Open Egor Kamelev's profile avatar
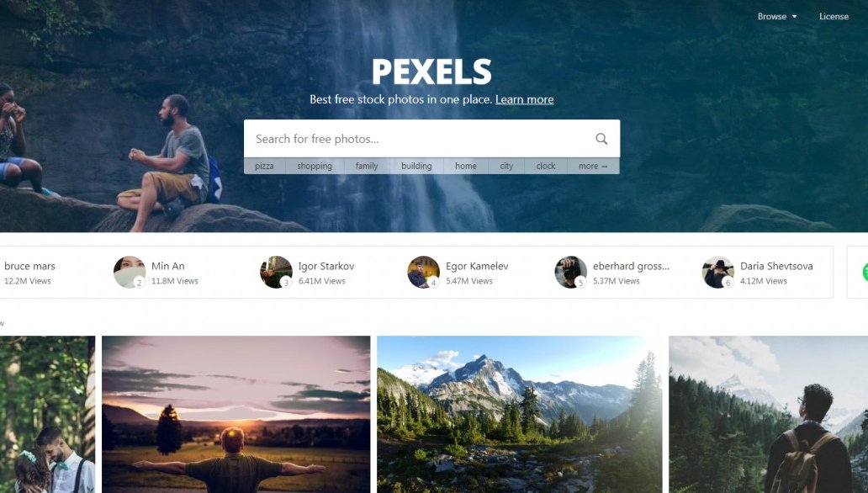The width and height of the screenshot is (868, 493). [x=423, y=272]
